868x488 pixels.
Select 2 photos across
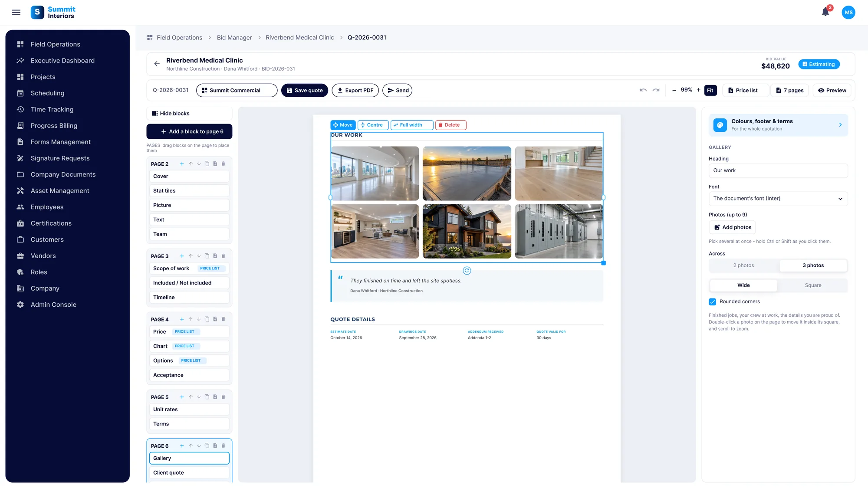[x=743, y=265]
